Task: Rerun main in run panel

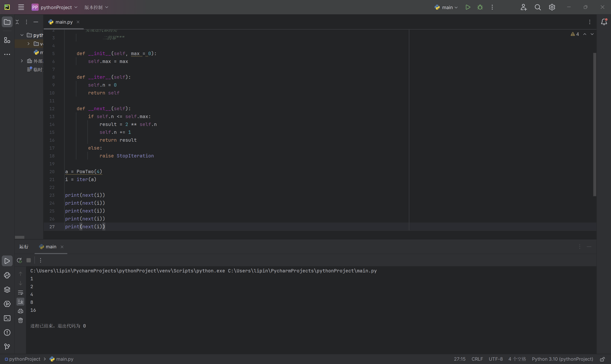Action: pyautogui.click(x=19, y=260)
